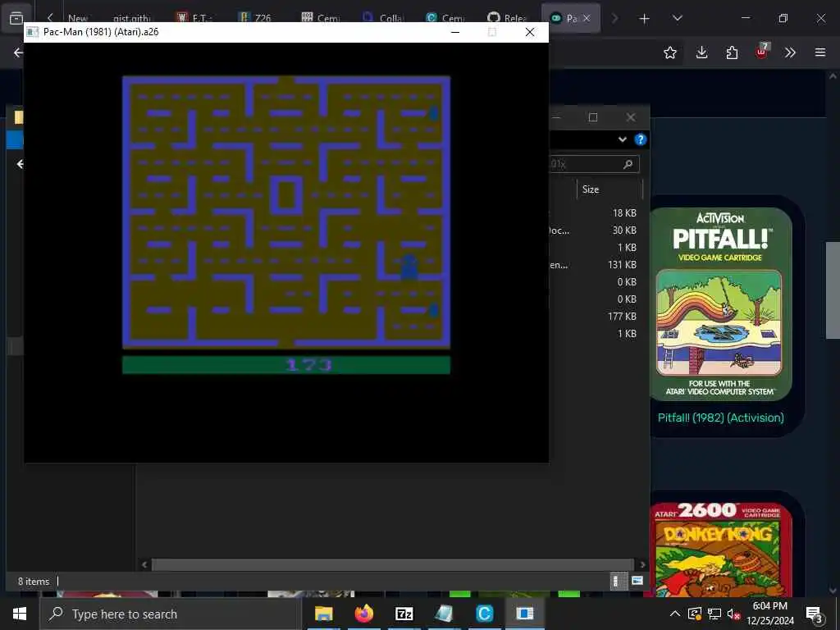Screen dimensions: 840x630
Task: Switch to the GitHub Releases tab
Action: click(x=508, y=18)
